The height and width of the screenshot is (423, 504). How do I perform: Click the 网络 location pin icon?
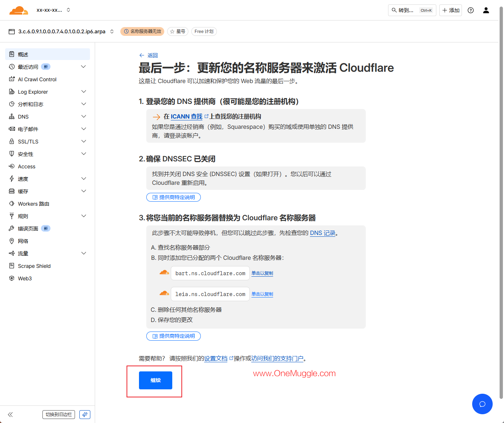tap(12, 241)
